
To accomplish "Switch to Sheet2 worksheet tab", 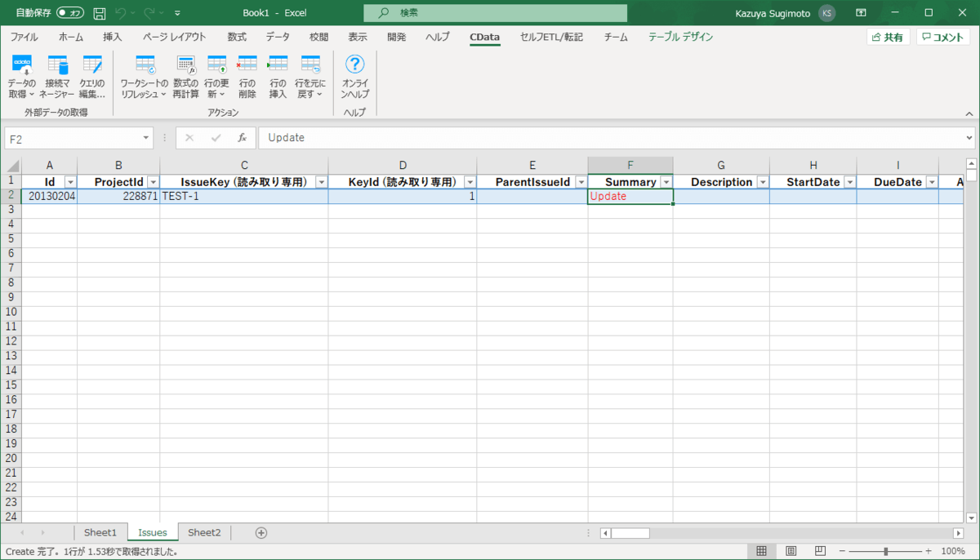I will click(x=204, y=532).
